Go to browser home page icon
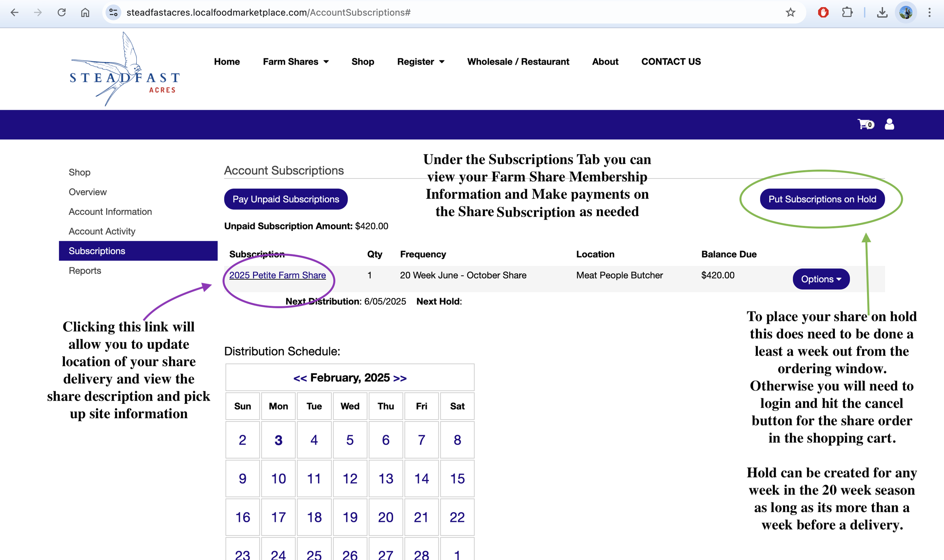944x560 pixels. point(85,12)
